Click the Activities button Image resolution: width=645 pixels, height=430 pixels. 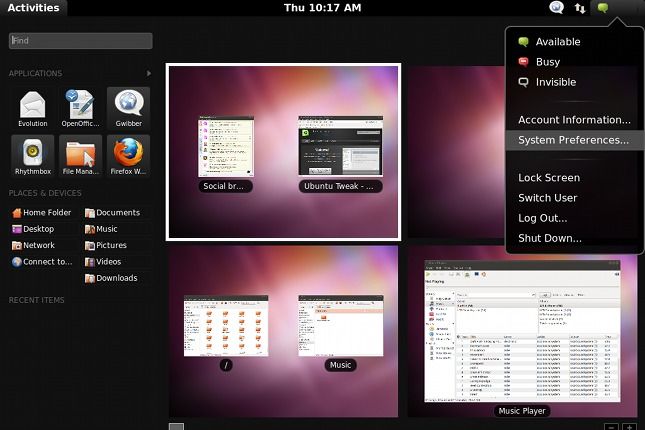pos(33,8)
